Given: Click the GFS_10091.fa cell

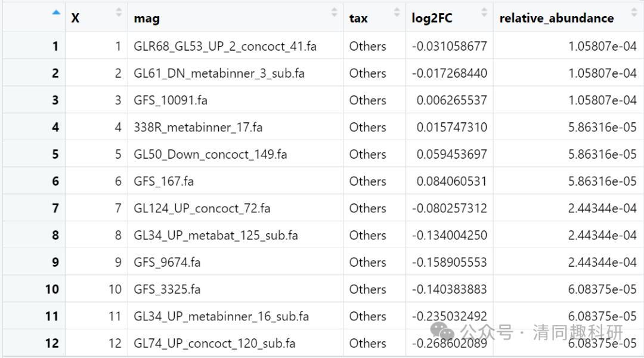Looking at the screenshot, I should [171, 100].
